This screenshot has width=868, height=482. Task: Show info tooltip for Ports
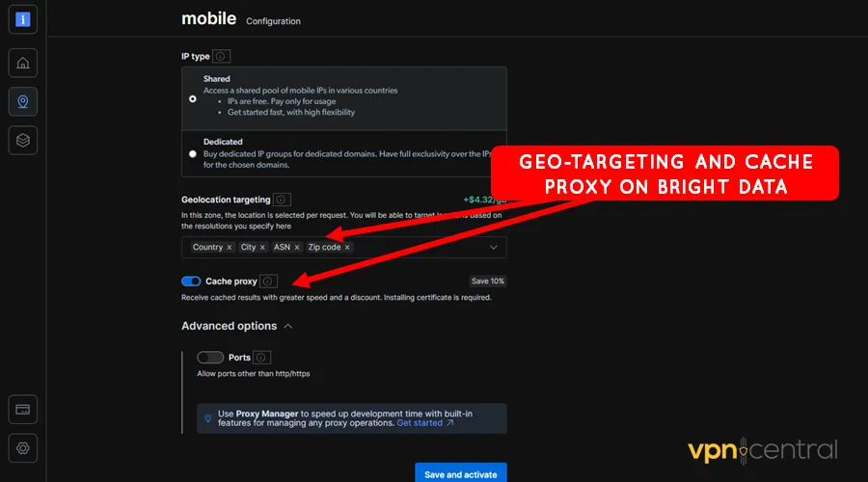pyautogui.click(x=261, y=358)
